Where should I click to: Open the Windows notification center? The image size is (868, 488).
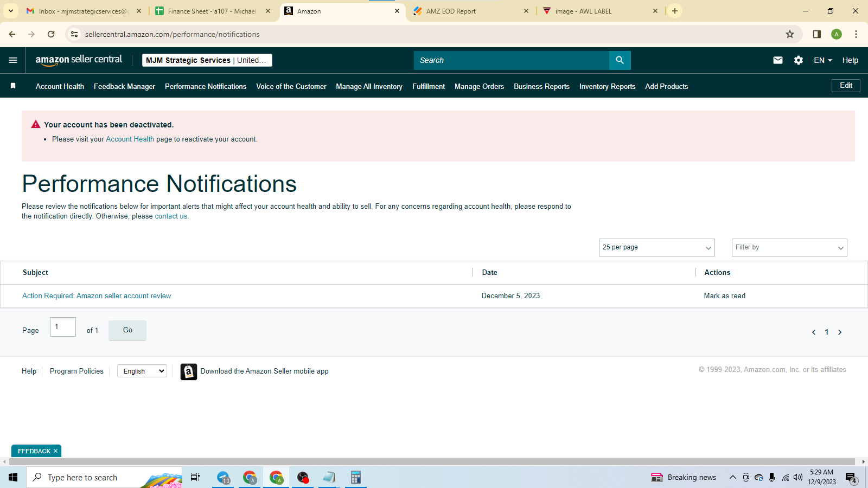tap(851, 478)
